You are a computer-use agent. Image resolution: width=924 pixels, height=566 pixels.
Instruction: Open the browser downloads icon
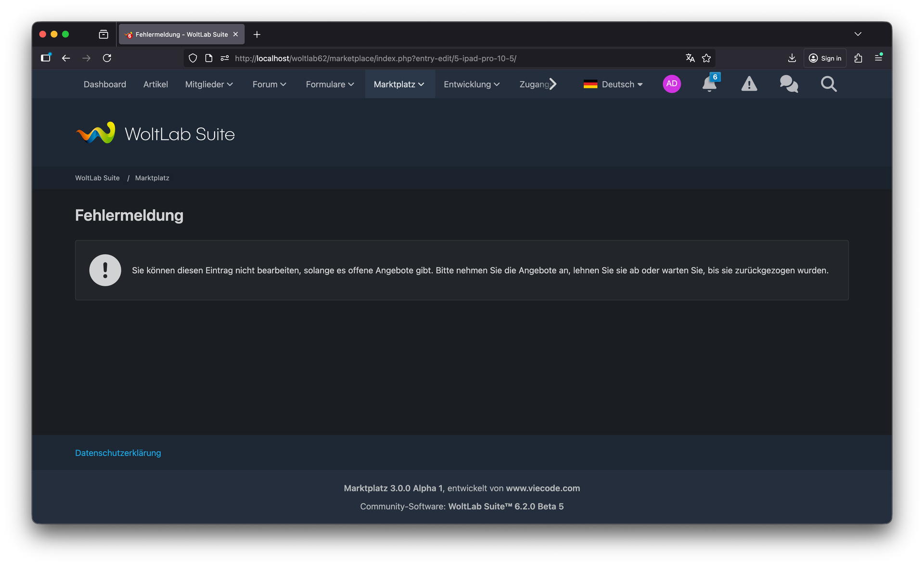pyautogui.click(x=792, y=58)
